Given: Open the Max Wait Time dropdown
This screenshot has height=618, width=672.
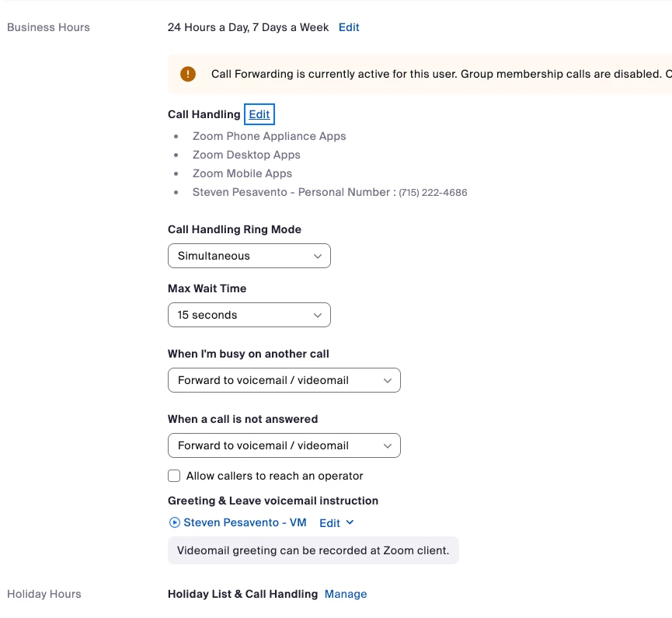Looking at the screenshot, I should coord(249,315).
